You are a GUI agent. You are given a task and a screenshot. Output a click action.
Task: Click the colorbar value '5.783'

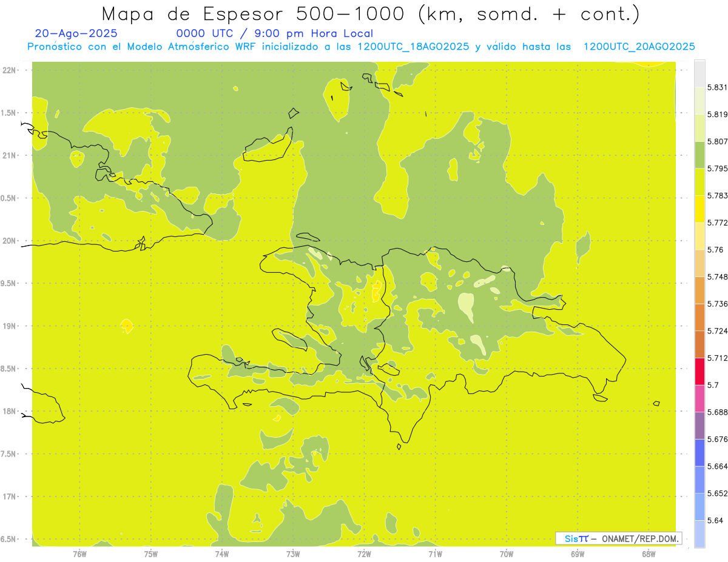pos(717,196)
